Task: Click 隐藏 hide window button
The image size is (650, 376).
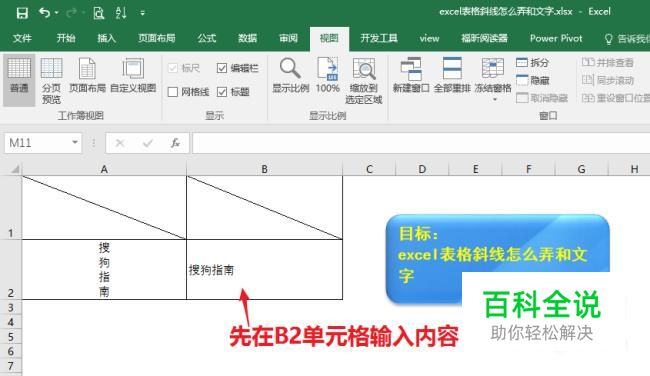Action: point(533,80)
